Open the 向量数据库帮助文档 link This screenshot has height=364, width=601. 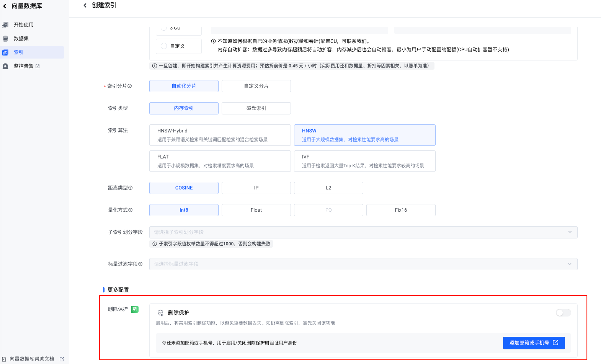33,359
